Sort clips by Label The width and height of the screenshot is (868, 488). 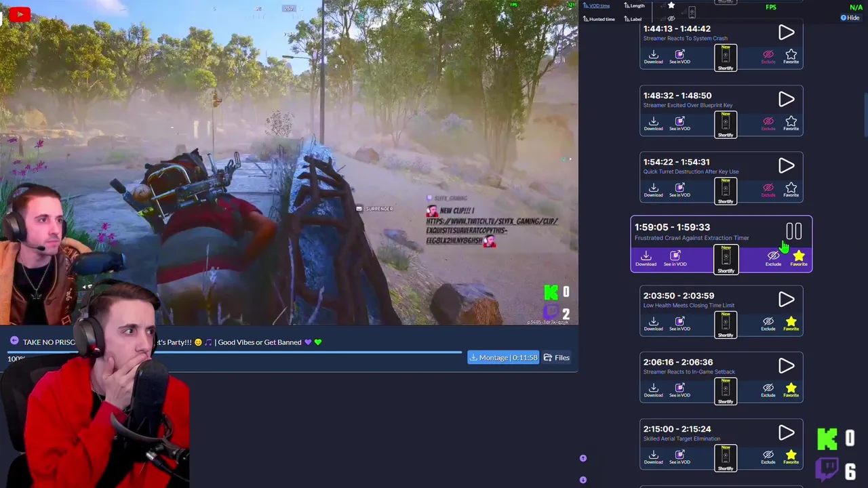(634, 19)
